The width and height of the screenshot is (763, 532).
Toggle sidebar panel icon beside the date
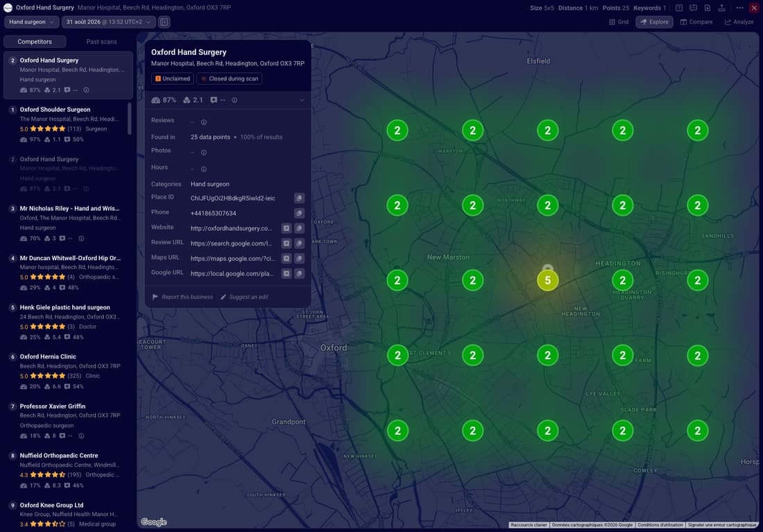point(164,22)
